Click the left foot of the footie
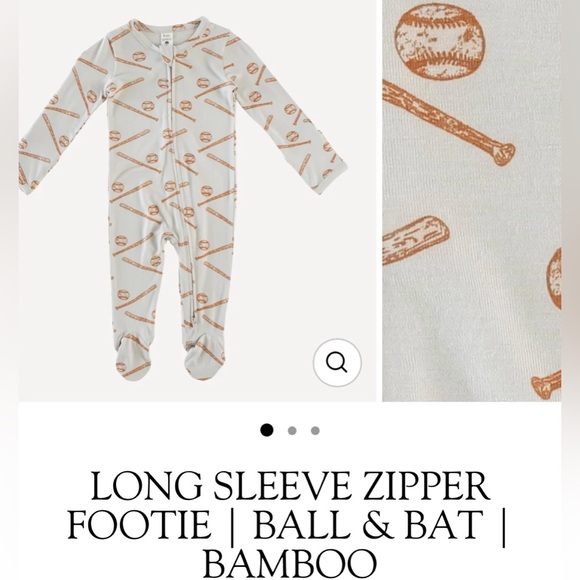Screen dimensions: 580x580 (134, 356)
